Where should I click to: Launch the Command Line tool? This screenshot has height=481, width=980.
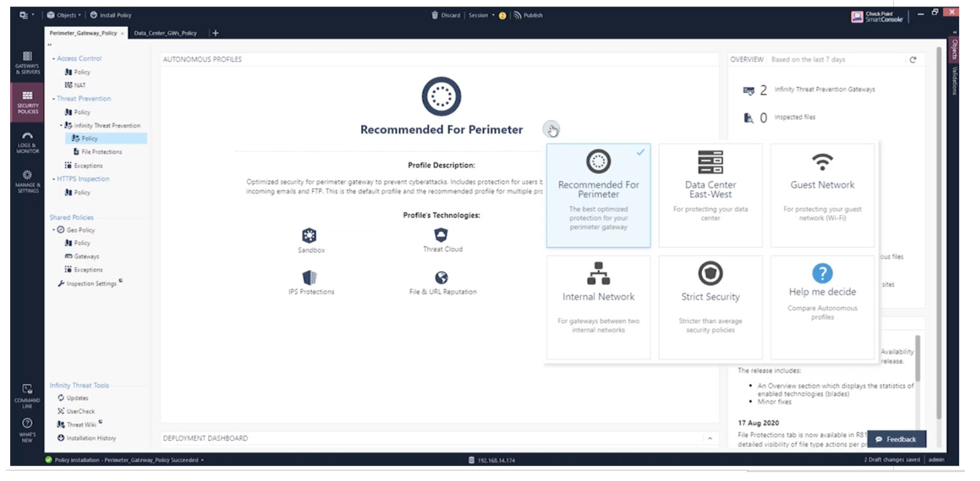pos(27,396)
